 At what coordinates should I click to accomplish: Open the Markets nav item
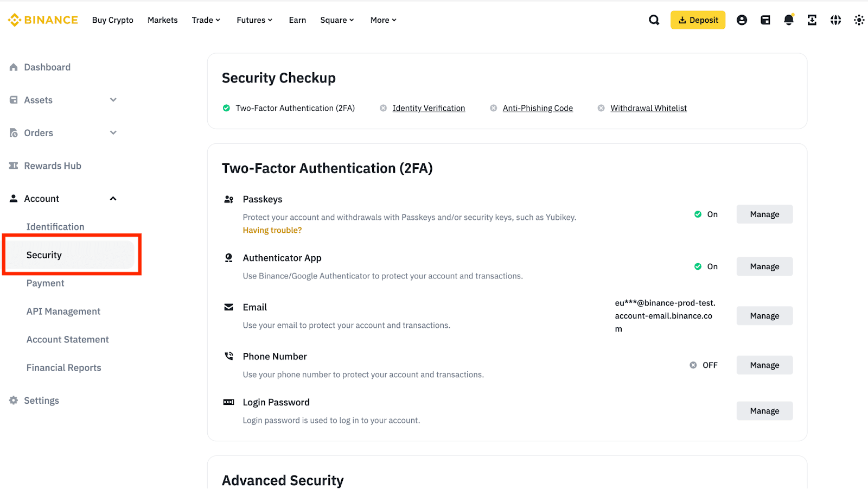(x=162, y=20)
